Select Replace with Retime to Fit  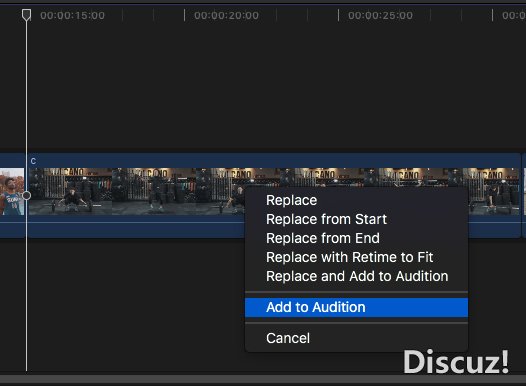click(x=350, y=257)
